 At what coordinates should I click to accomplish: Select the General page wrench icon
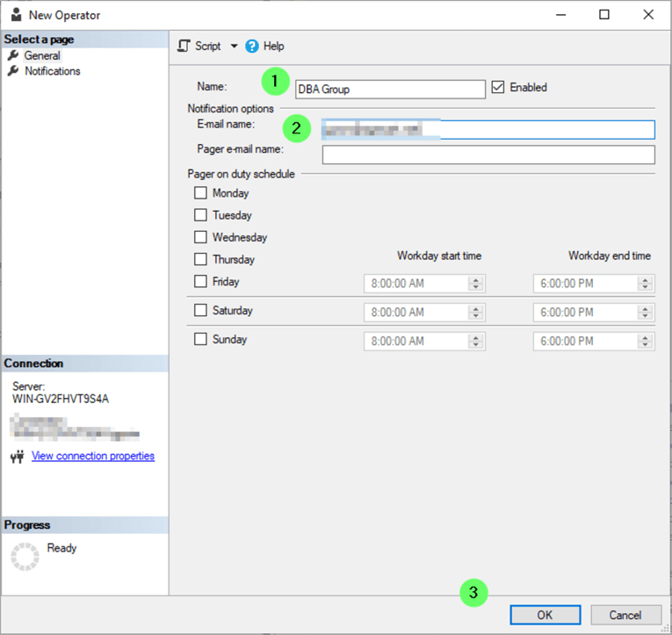pyautogui.click(x=13, y=56)
